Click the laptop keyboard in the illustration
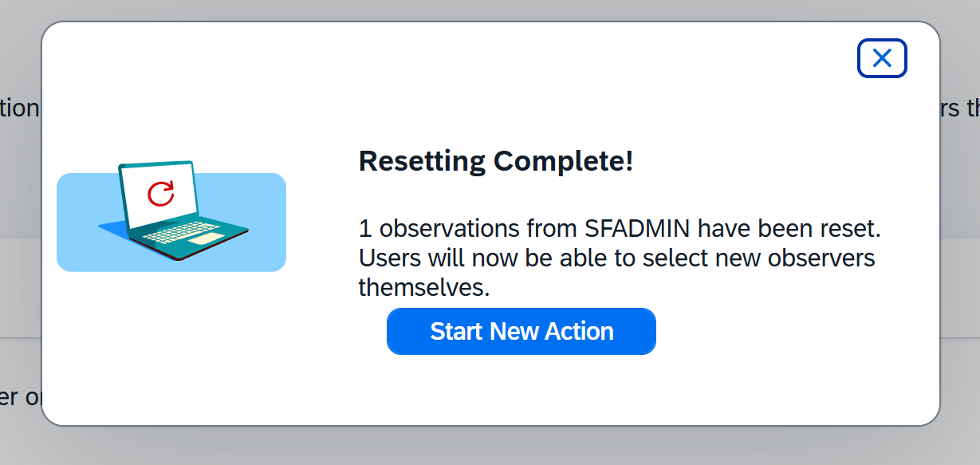This screenshot has height=465, width=980. 175,231
